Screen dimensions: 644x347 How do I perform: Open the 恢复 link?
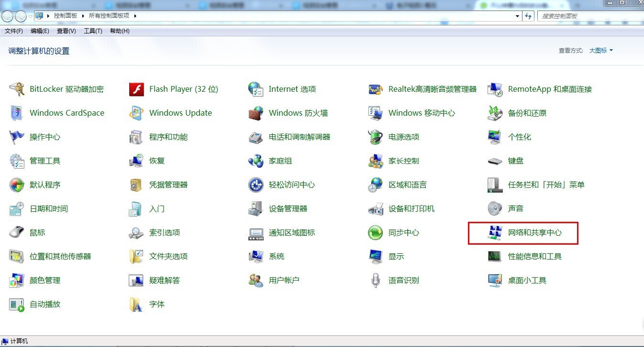tap(157, 161)
